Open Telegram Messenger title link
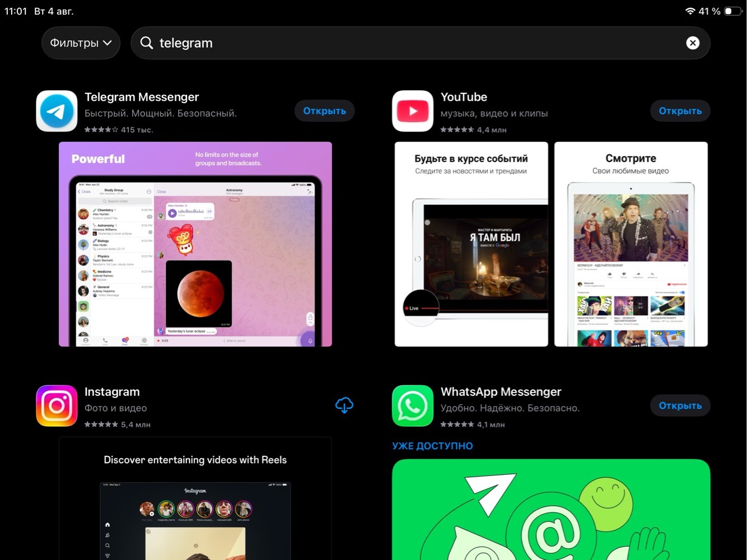747x560 pixels. coord(142,97)
